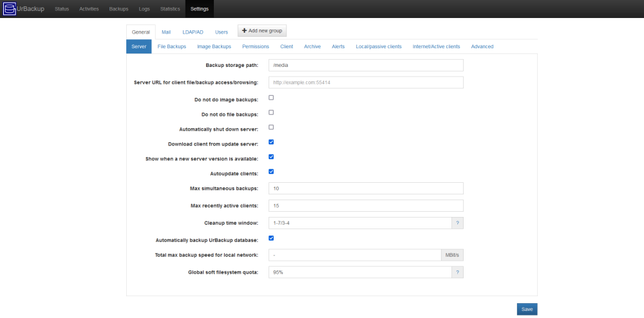Open help for Cleanup time window
Image resolution: width=644 pixels, height=318 pixels.
pyautogui.click(x=457, y=223)
